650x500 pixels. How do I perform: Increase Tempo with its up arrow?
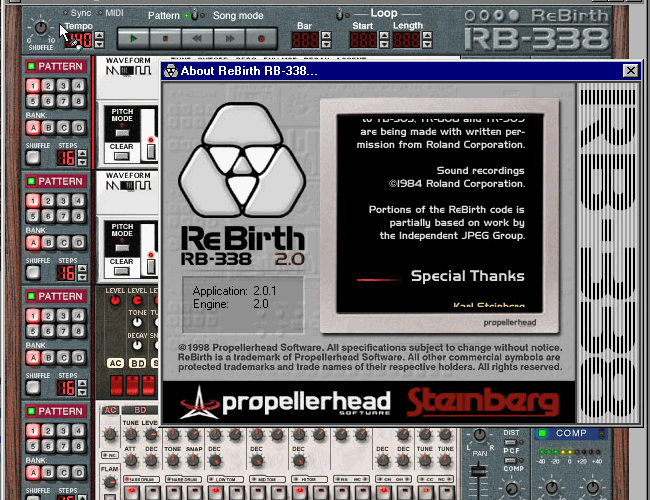click(99, 36)
